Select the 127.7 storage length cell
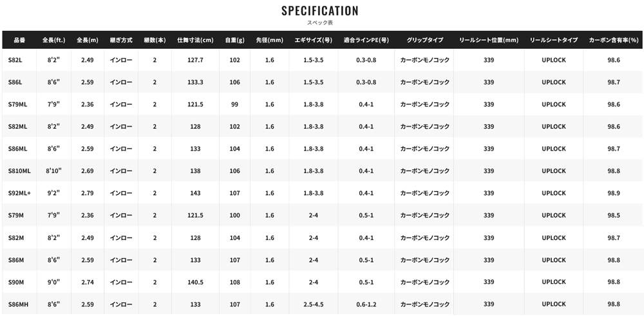The image size is (644, 316). (196, 60)
